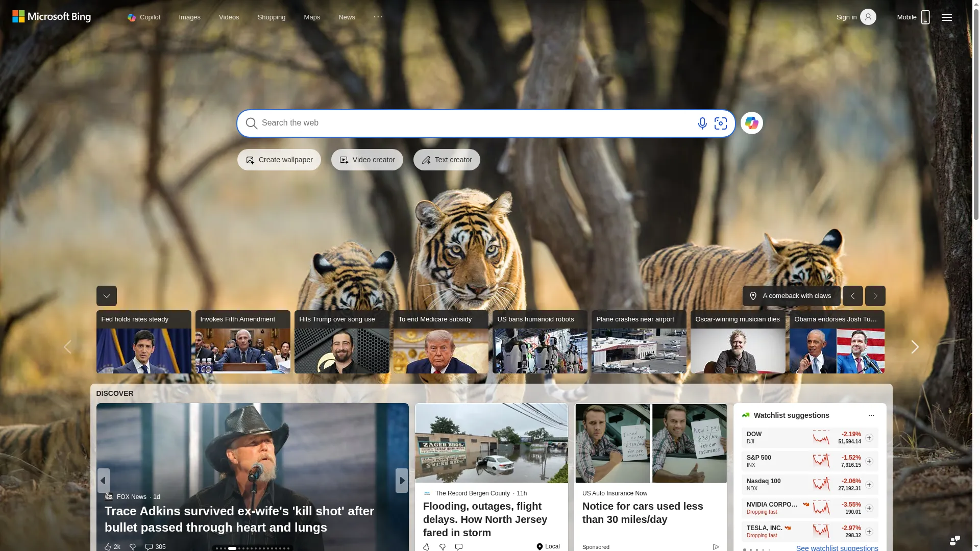Add DOW to the watchlist

869,438
